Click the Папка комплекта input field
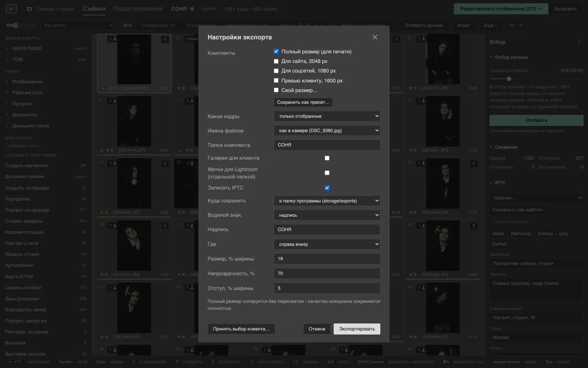Screen dimensions: 588x368 (327, 145)
